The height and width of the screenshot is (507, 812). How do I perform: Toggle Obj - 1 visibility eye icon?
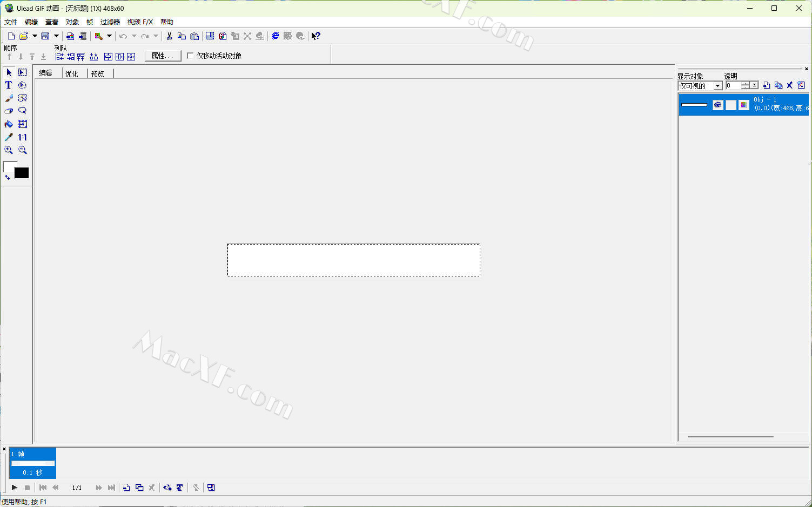pyautogui.click(x=717, y=105)
